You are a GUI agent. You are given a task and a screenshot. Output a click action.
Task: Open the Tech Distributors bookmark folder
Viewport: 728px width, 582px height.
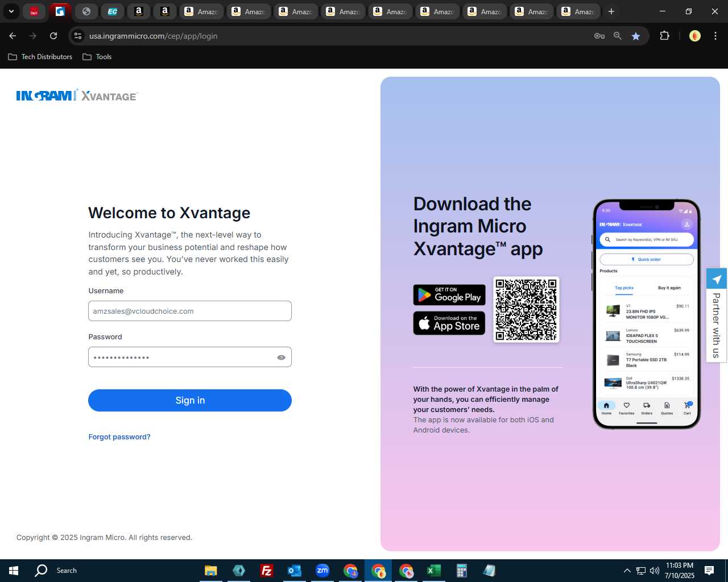click(40, 57)
